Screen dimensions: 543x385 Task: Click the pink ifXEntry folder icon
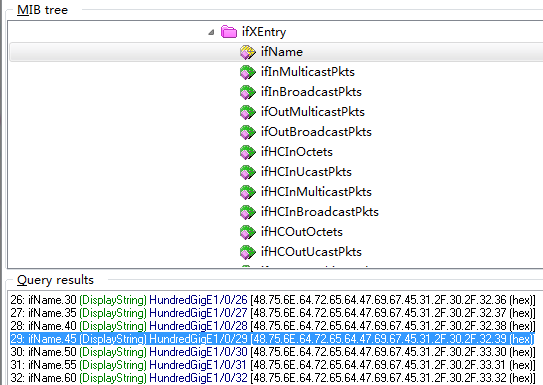pos(229,32)
